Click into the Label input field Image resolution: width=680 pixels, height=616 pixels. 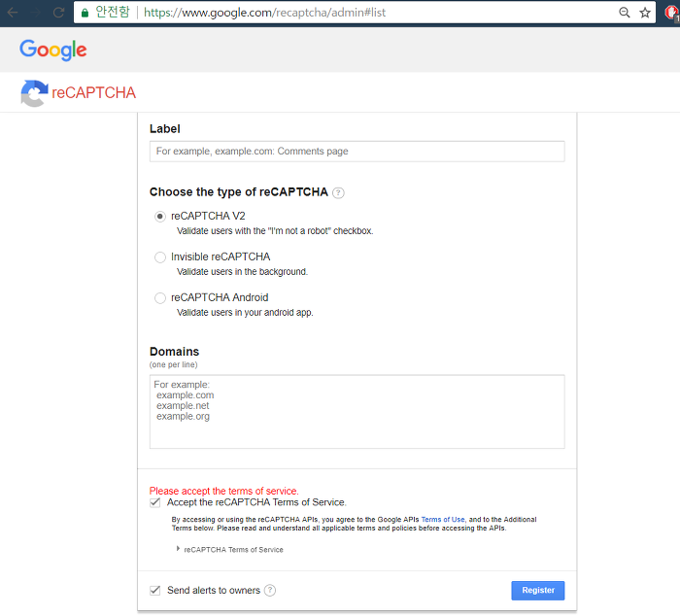click(357, 152)
